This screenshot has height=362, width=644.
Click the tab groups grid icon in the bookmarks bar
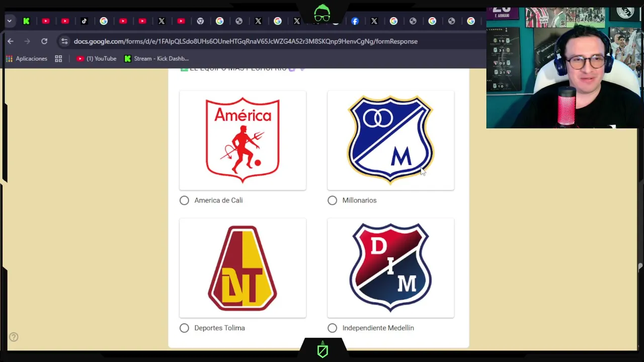[x=58, y=59]
